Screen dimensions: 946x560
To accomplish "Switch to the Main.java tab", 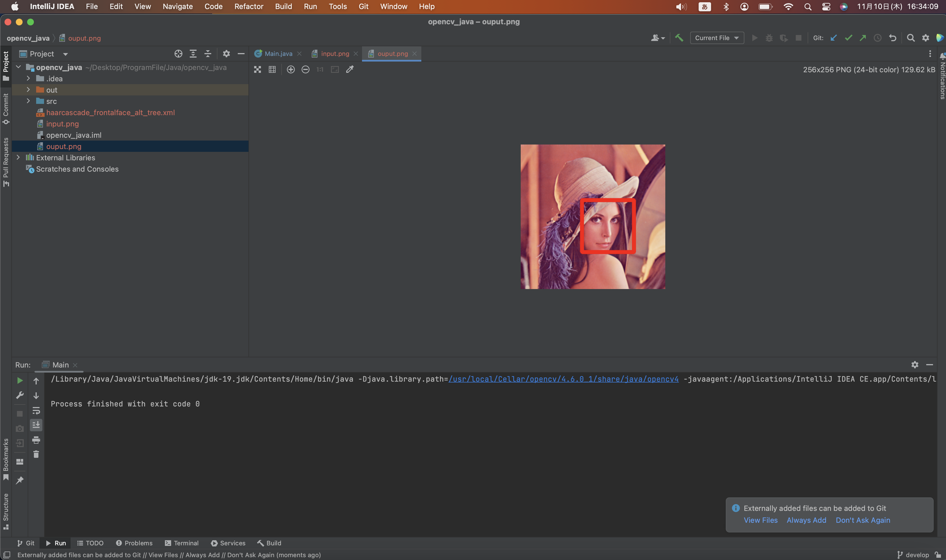I will click(278, 54).
